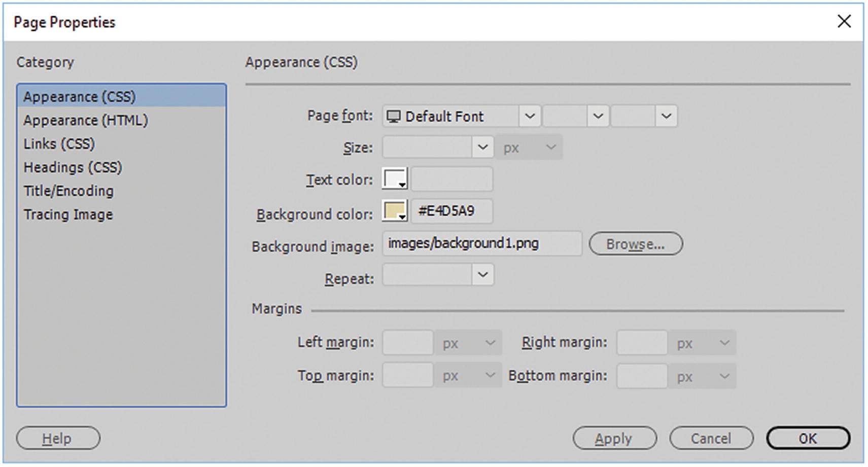This screenshot has width=868, height=467.
Task: Open Right margin unit dropdown
Action: click(703, 343)
